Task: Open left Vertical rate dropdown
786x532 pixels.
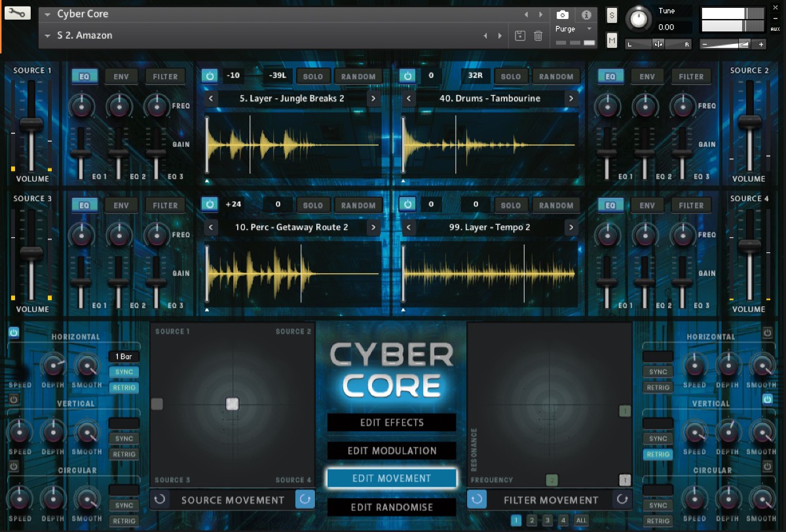Action: point(124,423)
